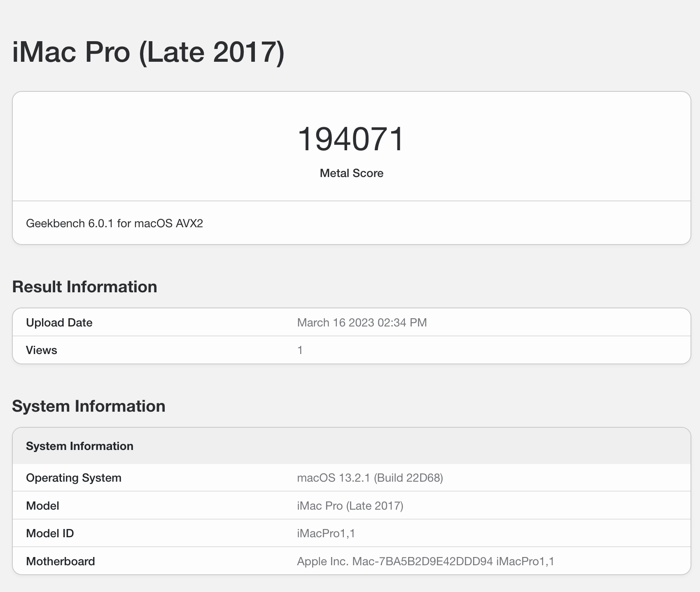The height and width of the screenshot is (592, 700).
Task: Click the iMacPro1,1 model ID value
Action: 326,534
